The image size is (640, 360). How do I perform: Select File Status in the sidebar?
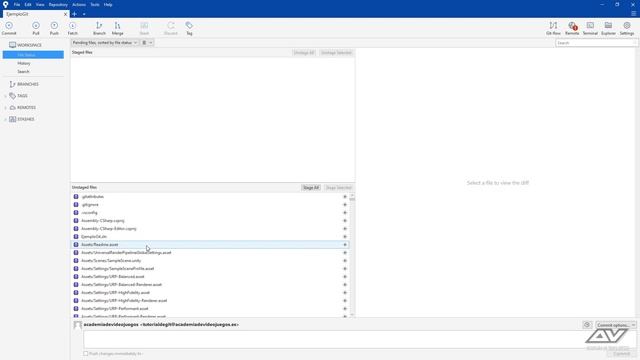coord(33,55)
